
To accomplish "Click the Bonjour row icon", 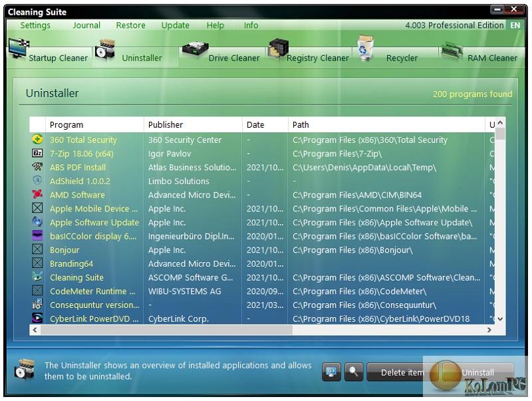I will (x=37, y=249).
